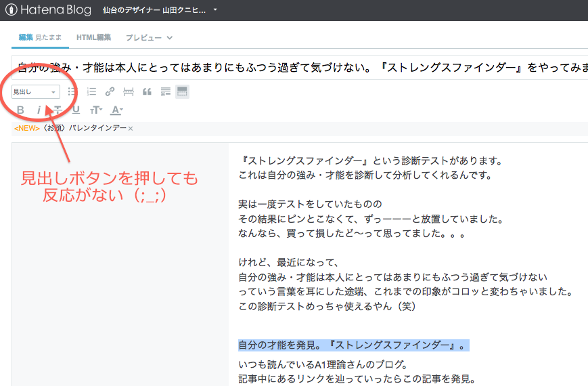This screenshot has width=588, height=386.
Task: Toggle underline formatting
Action: [76, 110]
